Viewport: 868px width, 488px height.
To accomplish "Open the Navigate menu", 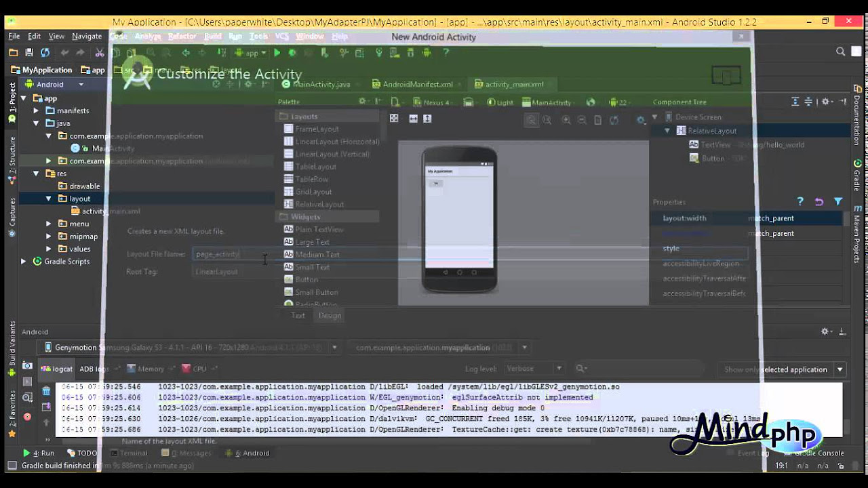I will [x=87, y=36].
